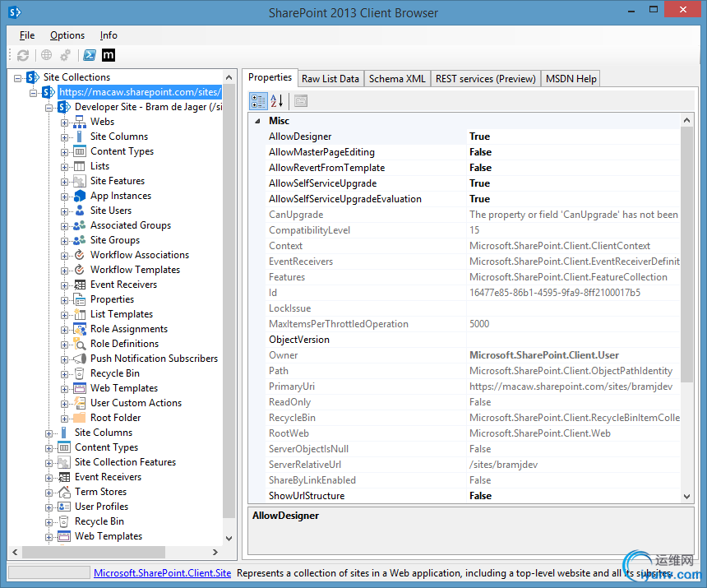Select the Owner property row
Viewport: 707px width, 588px height.
click(473, 355)
